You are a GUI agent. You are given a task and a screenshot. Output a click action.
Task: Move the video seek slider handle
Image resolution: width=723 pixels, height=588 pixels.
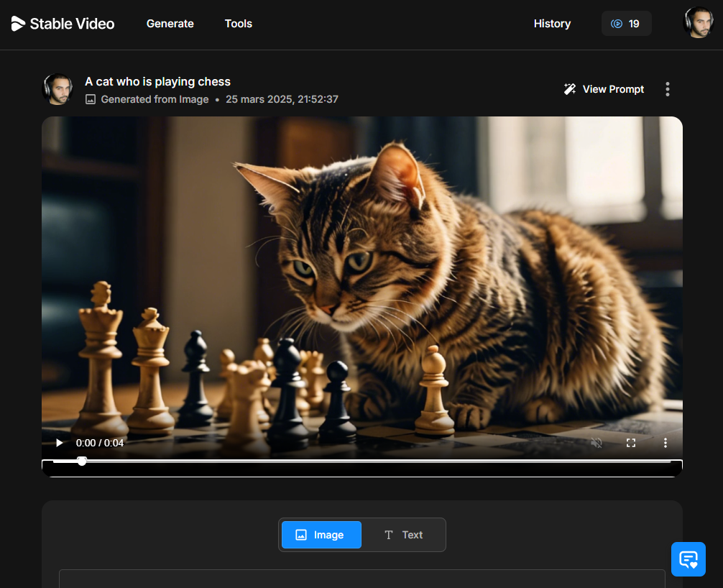point(82,461)
